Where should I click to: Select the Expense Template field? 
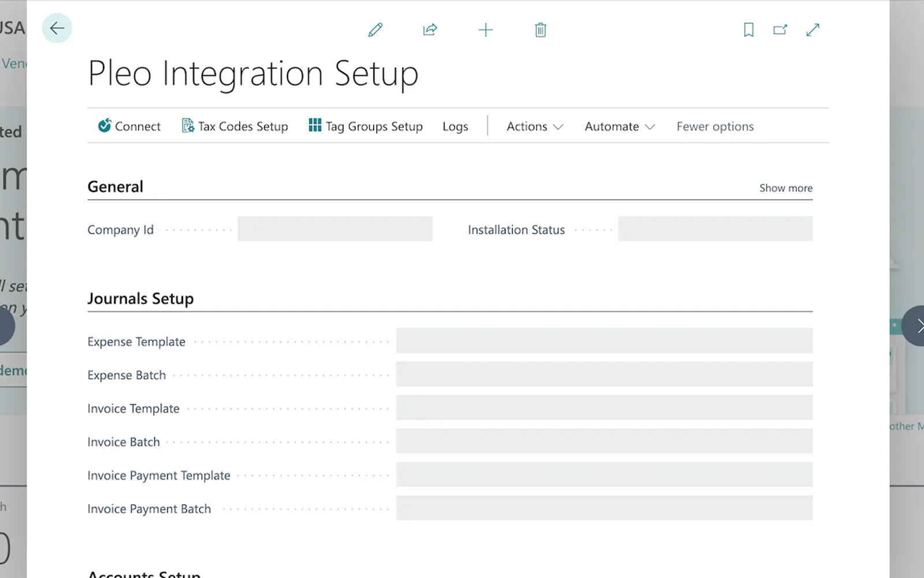604,341
